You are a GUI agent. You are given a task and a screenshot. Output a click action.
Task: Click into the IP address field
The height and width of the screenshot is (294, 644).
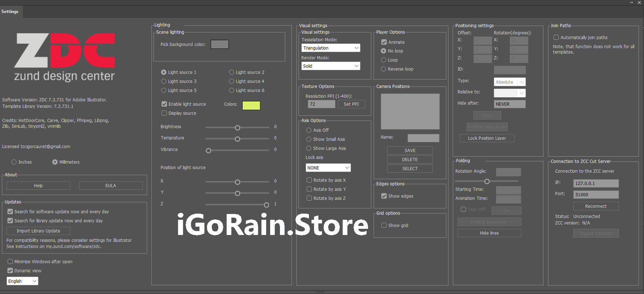[x=595, y=184]
